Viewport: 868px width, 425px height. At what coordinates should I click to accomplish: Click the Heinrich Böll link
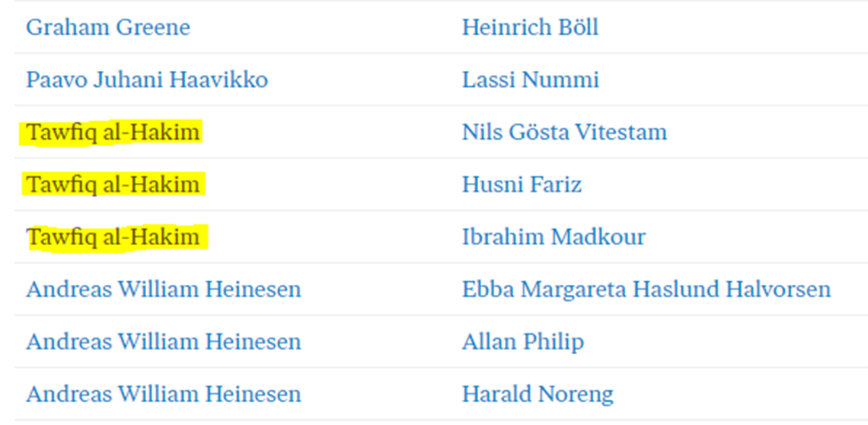point(529,27)
